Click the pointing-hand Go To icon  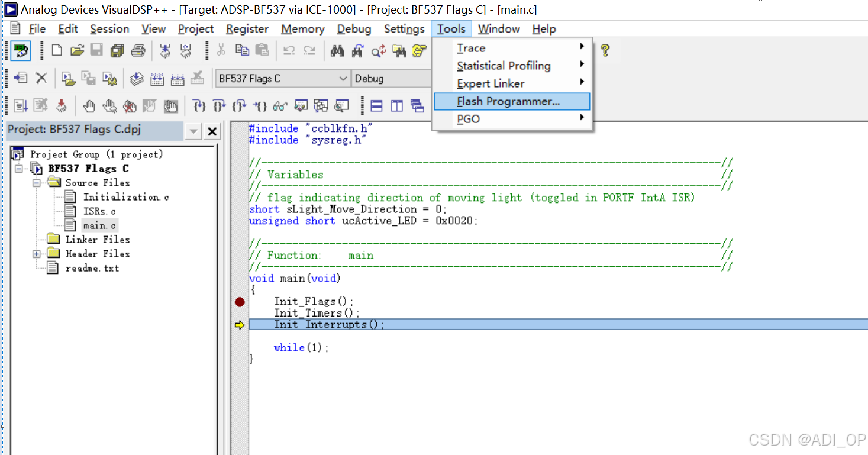[x=419, y=51]
